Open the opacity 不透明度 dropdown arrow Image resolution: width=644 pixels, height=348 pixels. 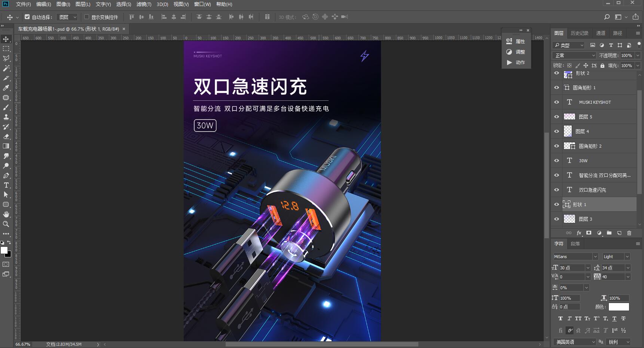[638, 55]
